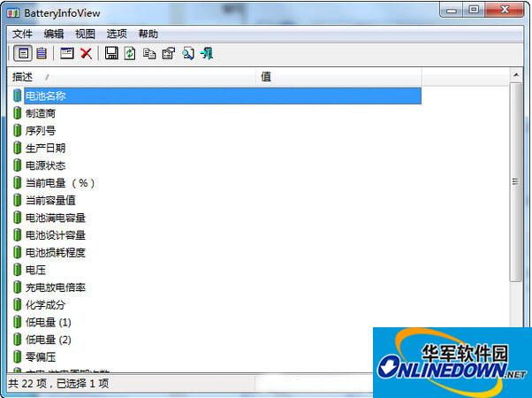Click battery icon beside 生产日期
The image size is (532, 398).
18,148
